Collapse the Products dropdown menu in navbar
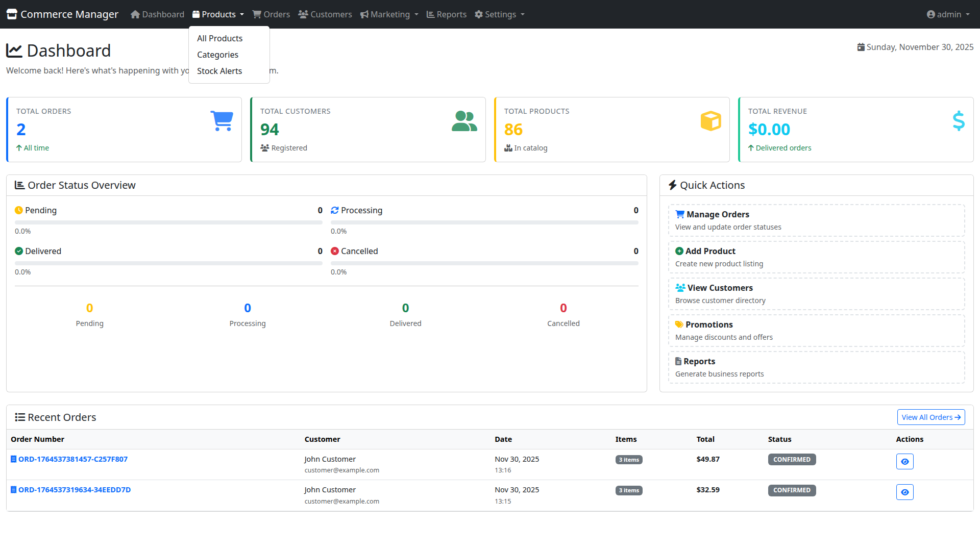Image resolution: width=980 pixels, height=551 pixels. (x=218, y=14)
